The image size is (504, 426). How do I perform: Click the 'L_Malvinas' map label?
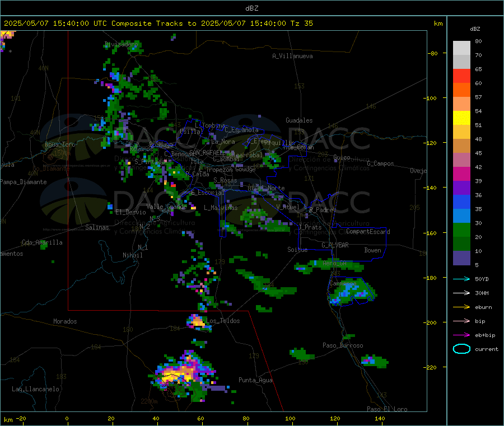(x=221, y=208)
